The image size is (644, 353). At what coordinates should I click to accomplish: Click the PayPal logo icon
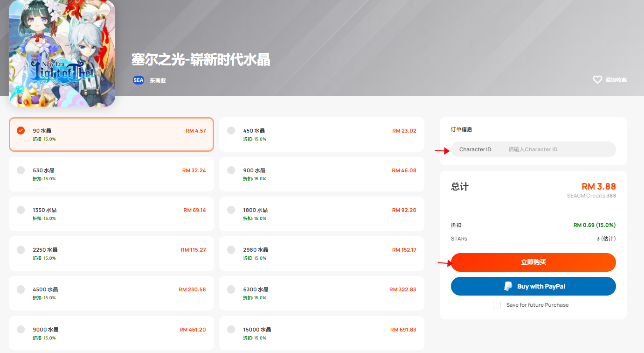point(508,286)
